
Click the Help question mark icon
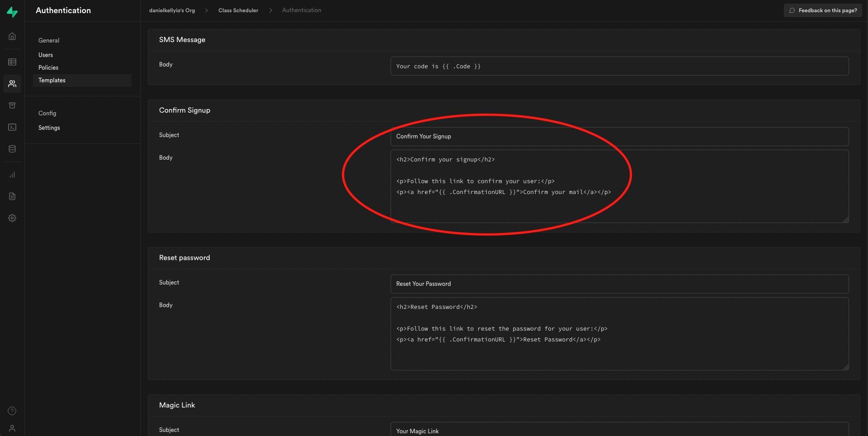12,411
